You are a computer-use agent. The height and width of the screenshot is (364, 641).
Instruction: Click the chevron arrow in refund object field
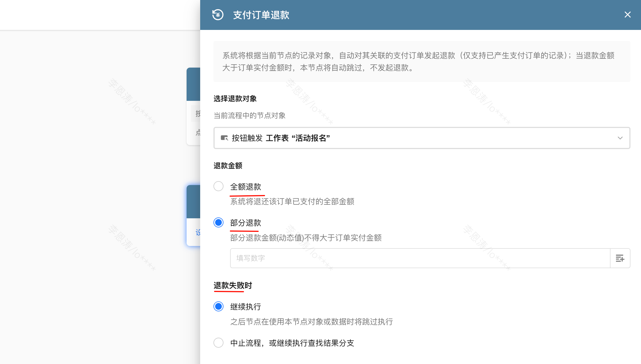[620, 138]
